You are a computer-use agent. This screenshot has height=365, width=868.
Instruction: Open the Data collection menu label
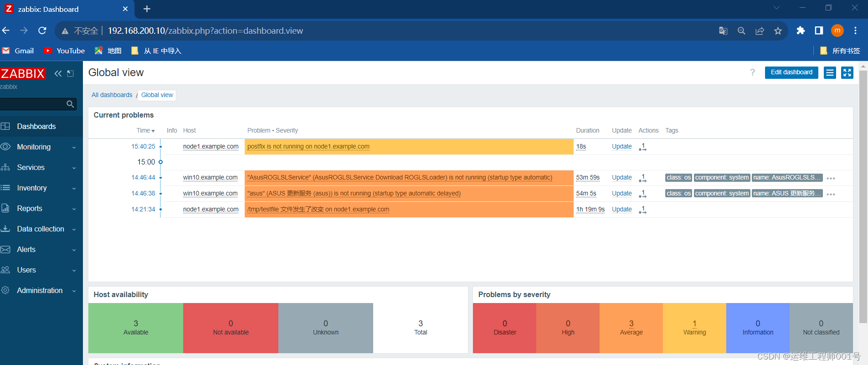41,229
